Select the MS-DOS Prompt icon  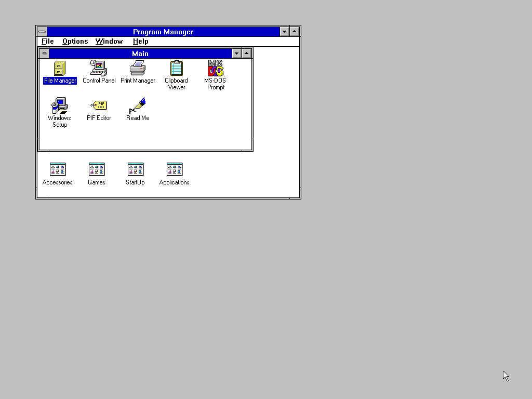coord(216,68)
